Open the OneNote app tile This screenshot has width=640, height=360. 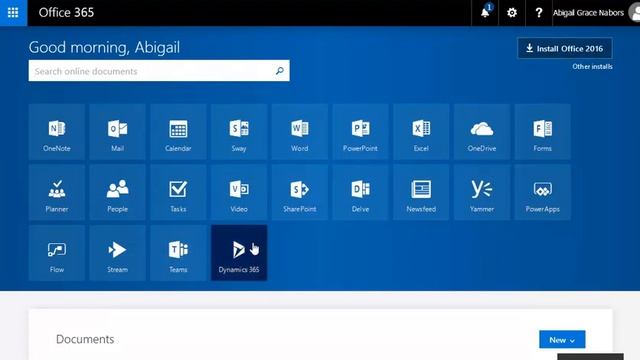pyautogui.click(x=57, y=132)
